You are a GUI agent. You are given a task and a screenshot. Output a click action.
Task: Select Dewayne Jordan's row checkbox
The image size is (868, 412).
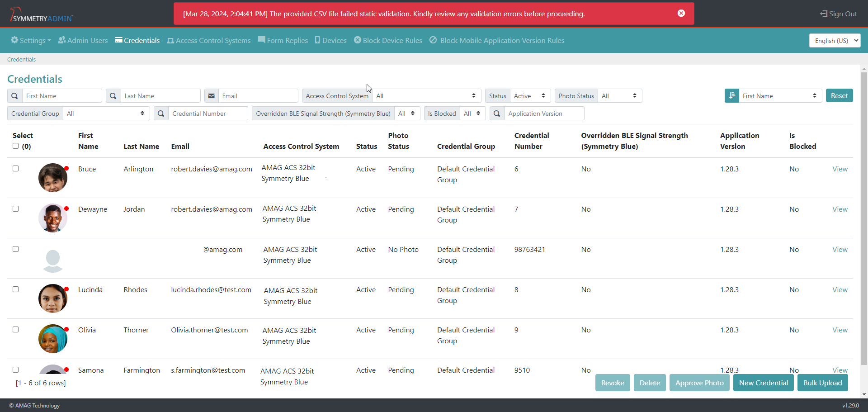(16, 208)
